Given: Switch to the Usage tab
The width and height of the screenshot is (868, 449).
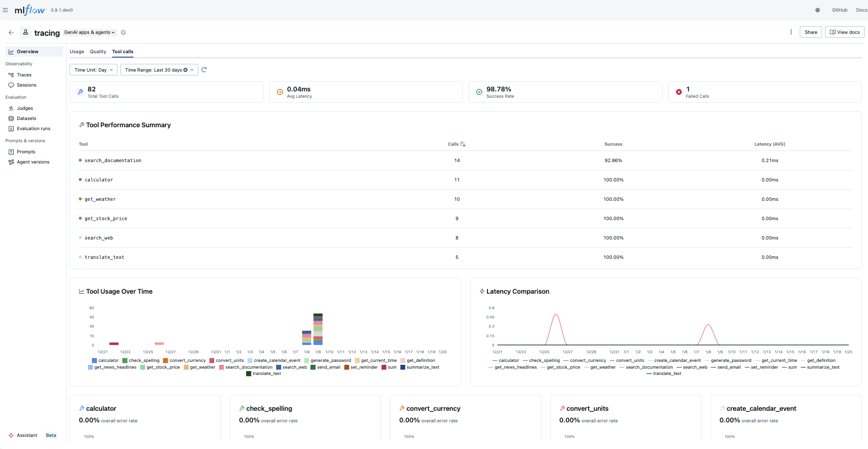Looking at the screenshot, I should [77, 51].
